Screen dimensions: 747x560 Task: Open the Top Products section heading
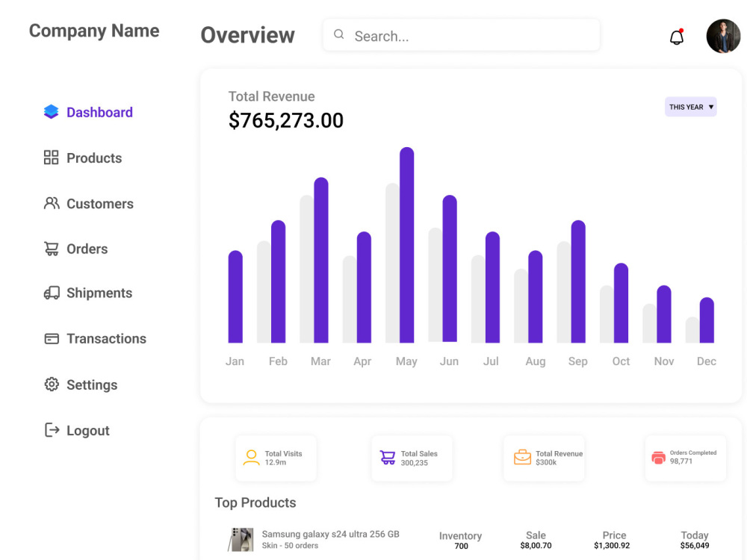pos(255,503)
